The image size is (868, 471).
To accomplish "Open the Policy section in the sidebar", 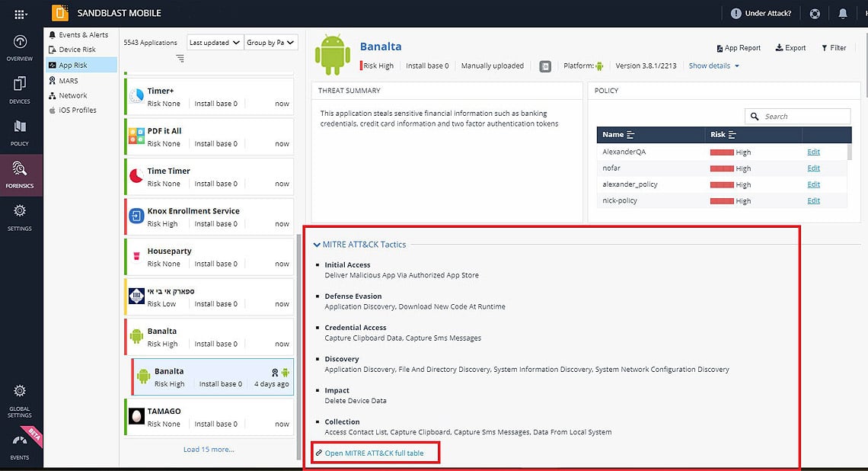I will click(20, 133).
